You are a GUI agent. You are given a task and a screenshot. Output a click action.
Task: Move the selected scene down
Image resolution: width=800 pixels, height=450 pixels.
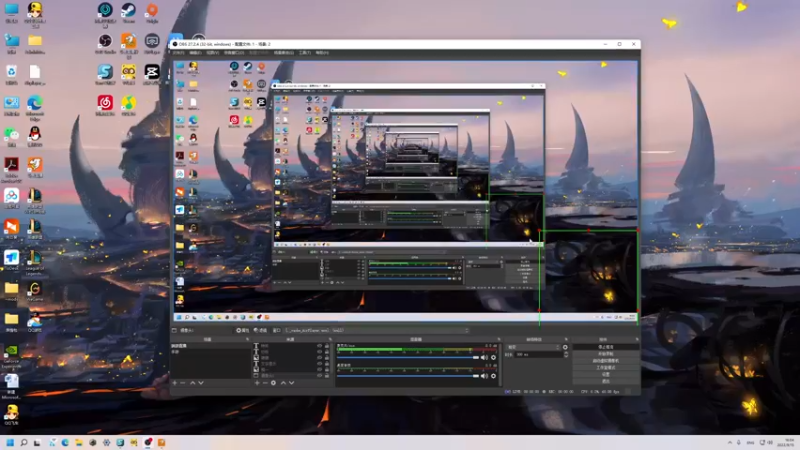pyautogui.click(x=201, y=383)
